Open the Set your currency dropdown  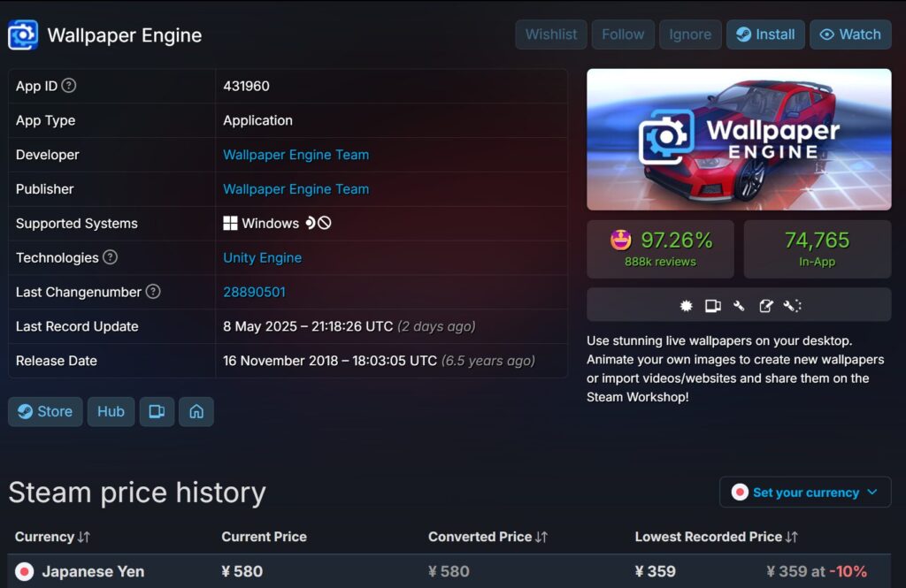tap(805, 493)
